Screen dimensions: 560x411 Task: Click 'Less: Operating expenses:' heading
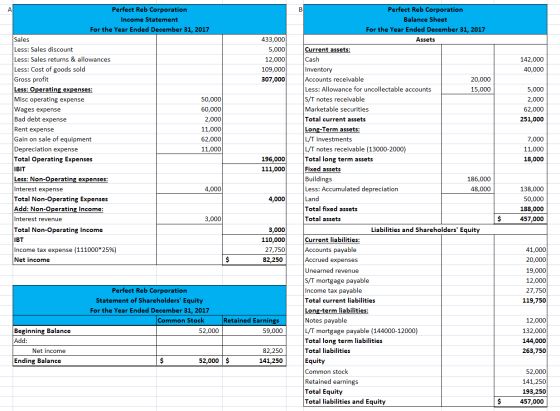[x=53, y=90]
